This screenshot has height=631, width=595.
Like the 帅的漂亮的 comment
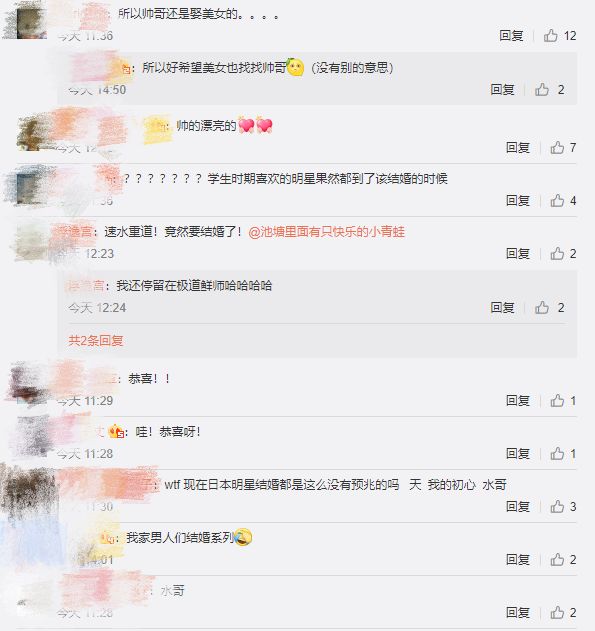(x=557, y=147)
